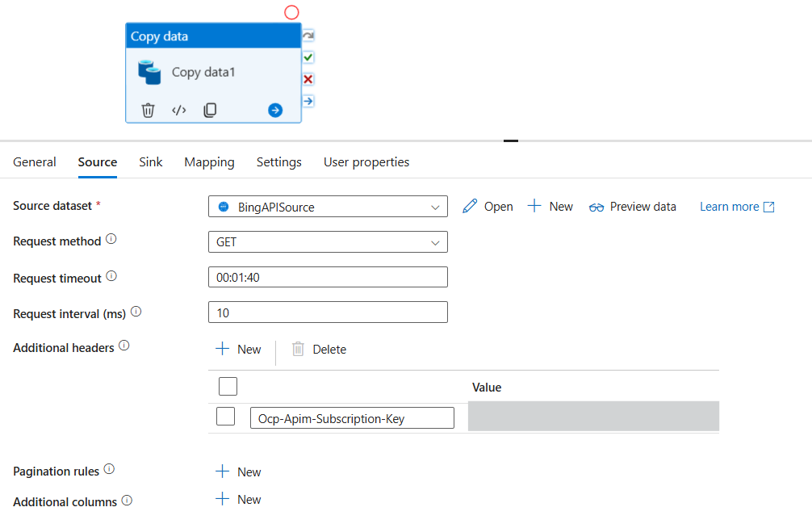The height and width of the screenshot is (524, 812).
Task: Click the blue arrow add-output icon on activity
Action: click(275, 111)
